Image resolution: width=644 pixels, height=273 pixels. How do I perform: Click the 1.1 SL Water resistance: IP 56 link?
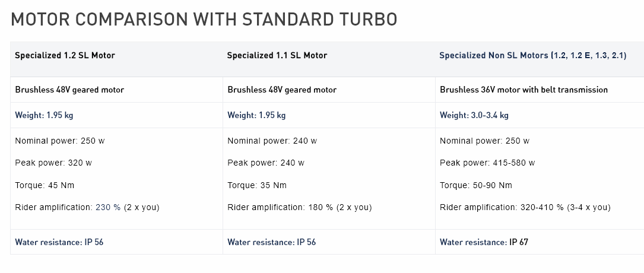(x=272, y=242)
